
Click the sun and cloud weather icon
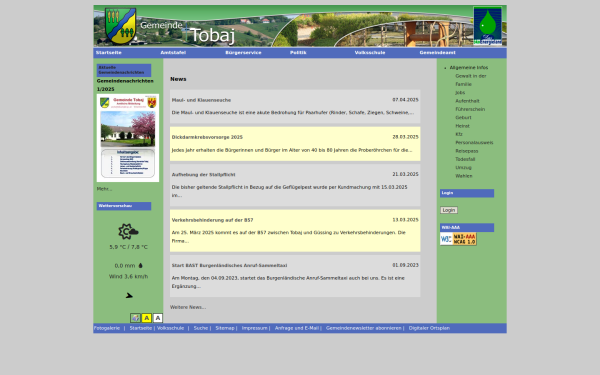[128, 232]
